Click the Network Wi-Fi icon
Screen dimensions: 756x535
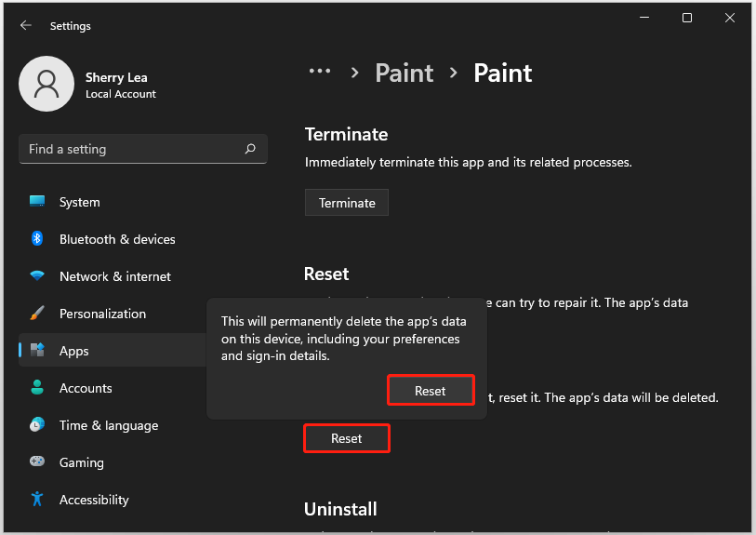pos(37,276)
